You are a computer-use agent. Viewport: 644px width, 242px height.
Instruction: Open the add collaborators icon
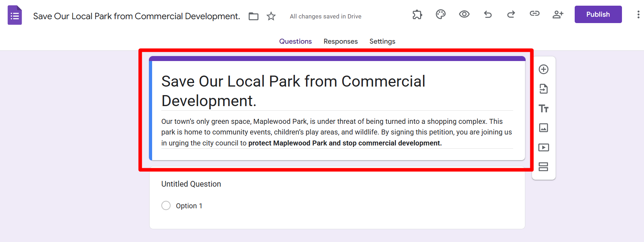pyautogui.click(x=558, y=15)
